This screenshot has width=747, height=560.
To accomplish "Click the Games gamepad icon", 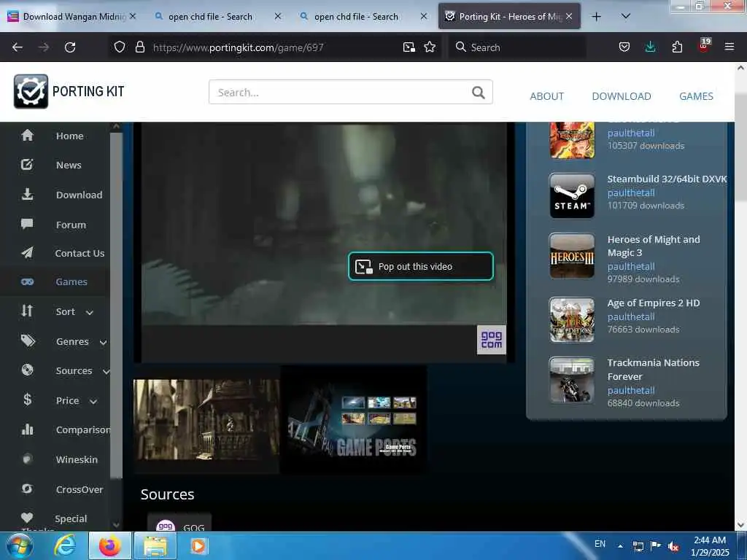I will click(x=28, y=282).
